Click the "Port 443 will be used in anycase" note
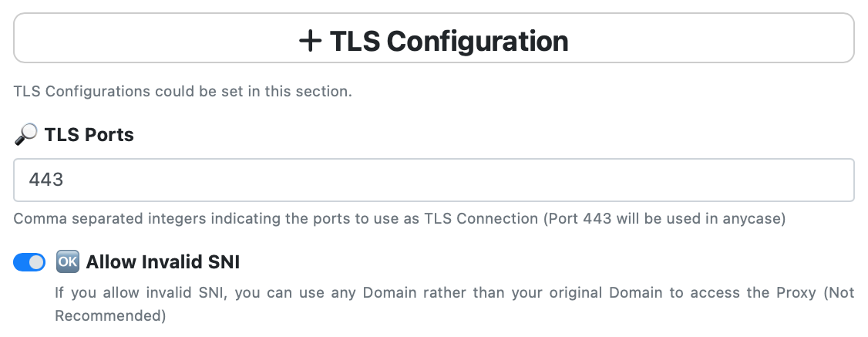Image resolution: width=868 pixels, height=337 pixels. pyautogui.click(x=664, y=218)
